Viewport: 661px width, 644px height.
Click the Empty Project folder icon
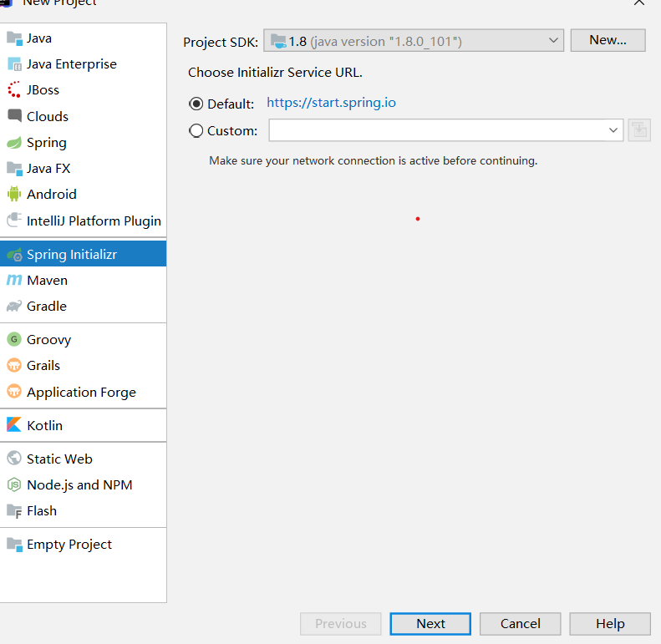coord(14,545)
